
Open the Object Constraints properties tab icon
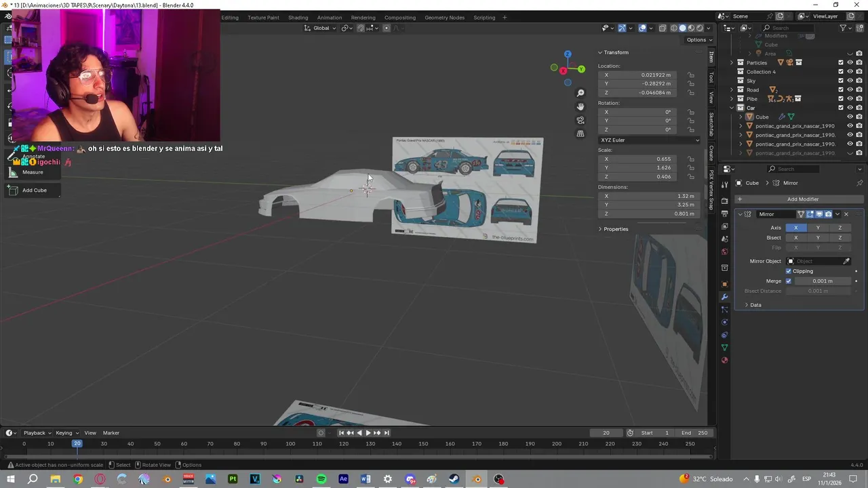[x=724, y=335]
